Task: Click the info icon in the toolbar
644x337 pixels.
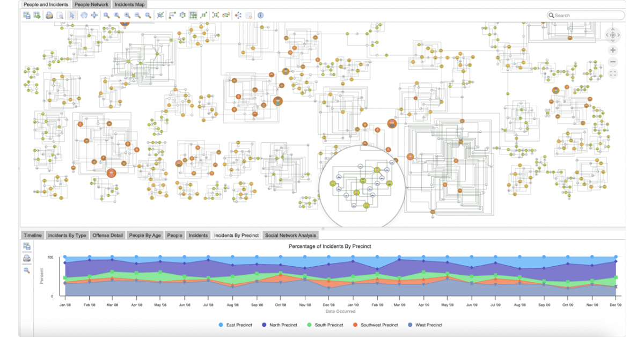Action: coord(260,16)
